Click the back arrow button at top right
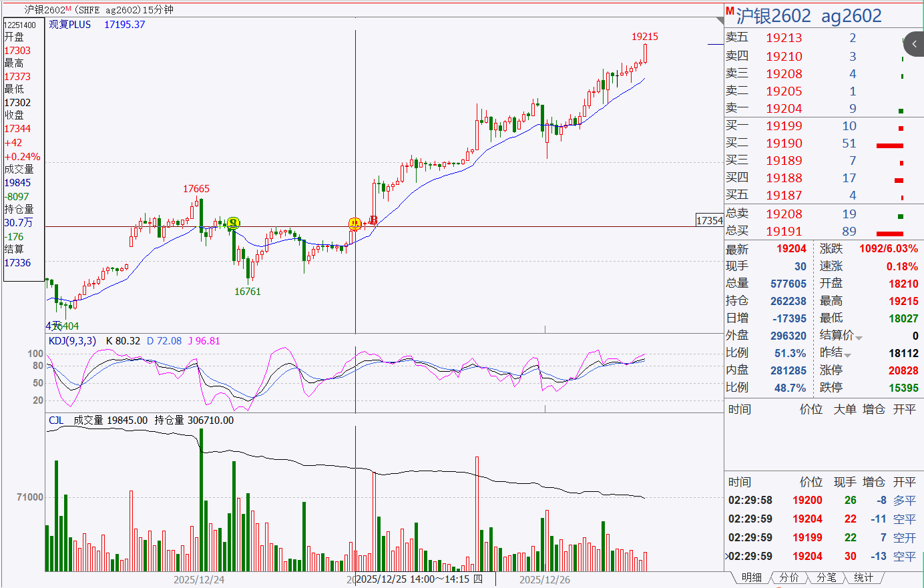This screenshot has height=588, width=924. (x=914, y=44)
